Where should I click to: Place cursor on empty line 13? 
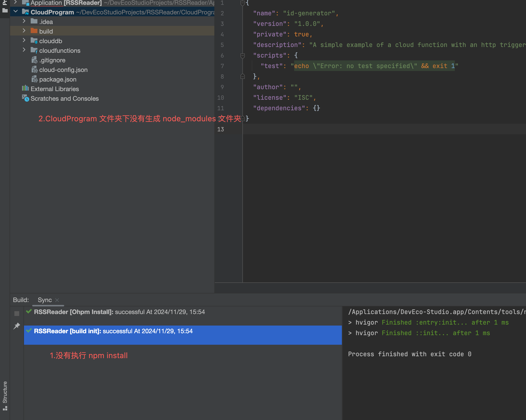384,129
